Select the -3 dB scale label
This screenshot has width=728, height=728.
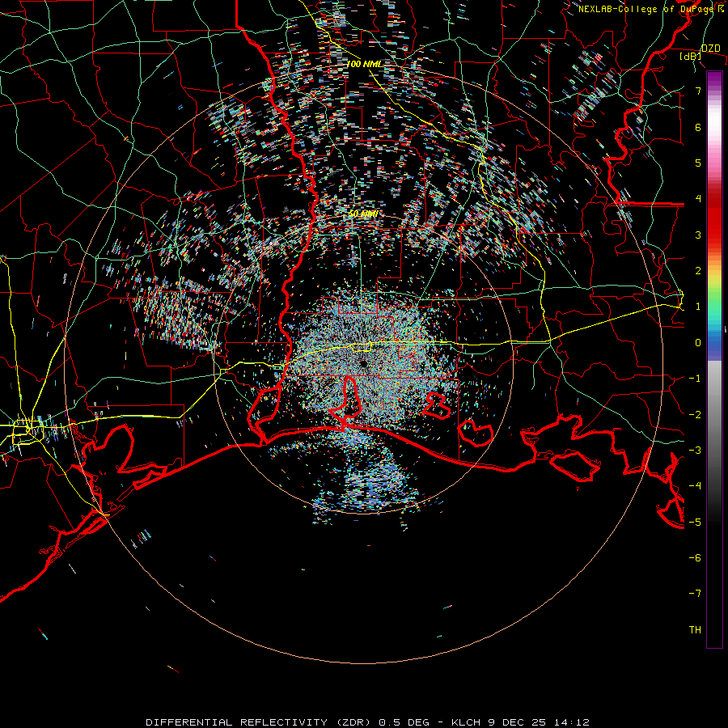[x=695, y=450]
